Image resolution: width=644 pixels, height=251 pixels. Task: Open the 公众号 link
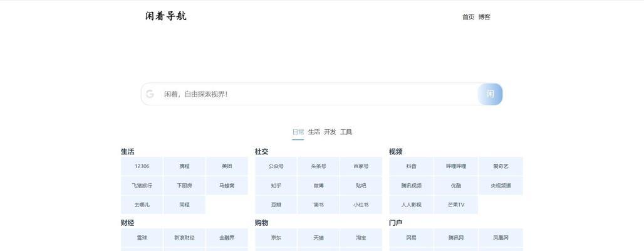(x=276, y=166)
